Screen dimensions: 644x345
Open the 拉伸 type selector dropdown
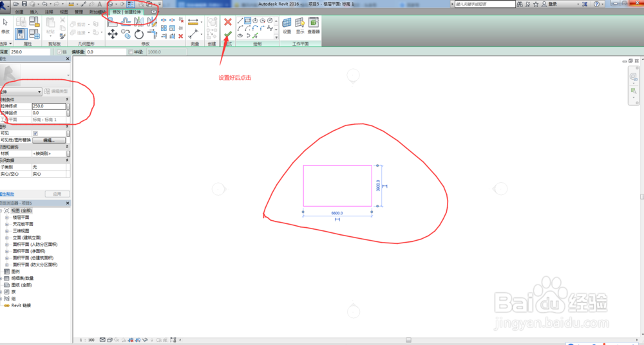(x=21, y=91)
